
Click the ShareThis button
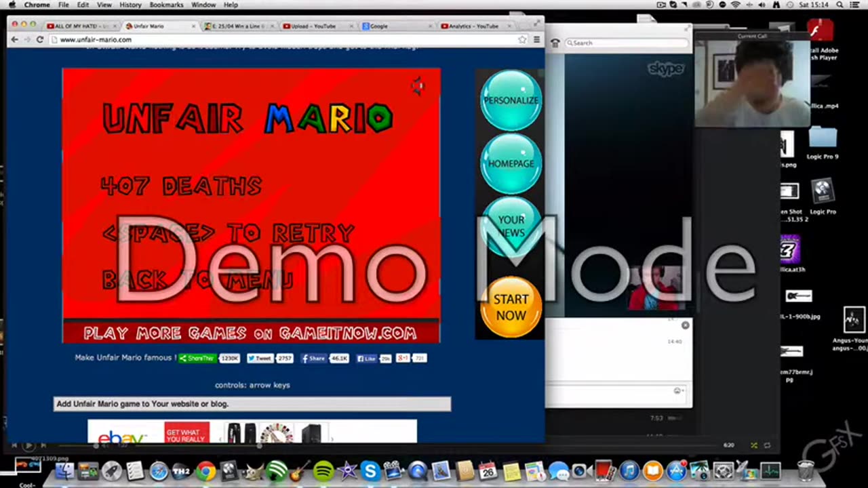[x=197, y=358]
